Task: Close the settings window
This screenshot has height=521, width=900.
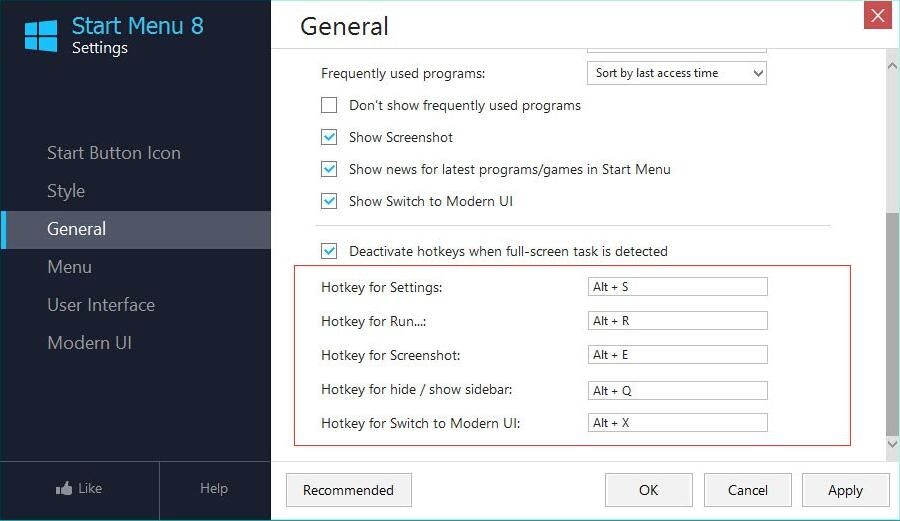Action: pos(877,15)
